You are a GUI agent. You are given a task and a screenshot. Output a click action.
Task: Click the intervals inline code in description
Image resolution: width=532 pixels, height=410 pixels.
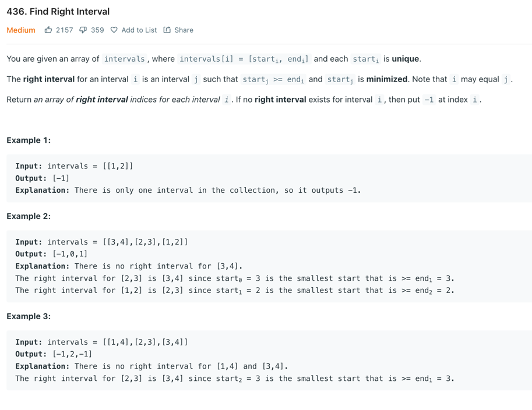(125, 59)
